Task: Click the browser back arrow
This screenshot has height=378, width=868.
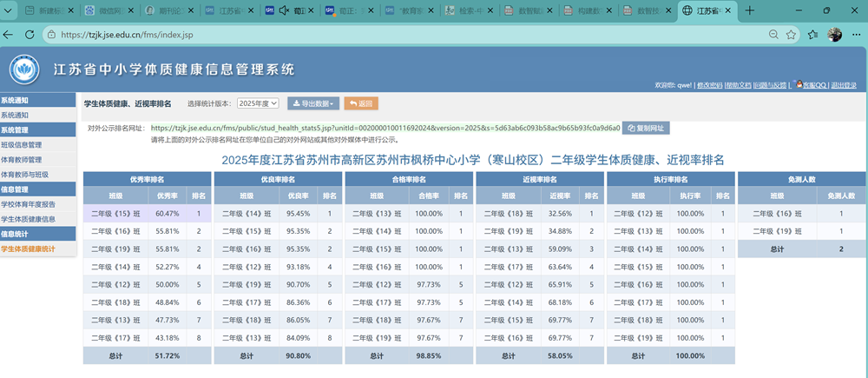Action: 8,35
